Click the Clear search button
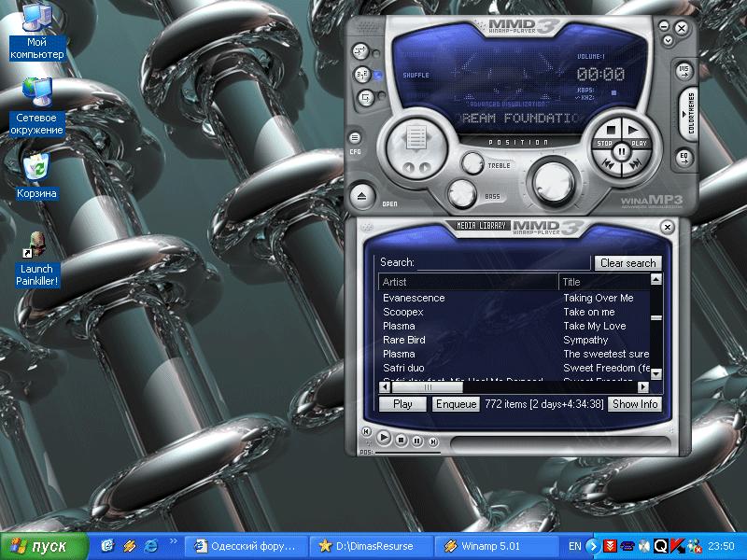 (x=627, y=263)
